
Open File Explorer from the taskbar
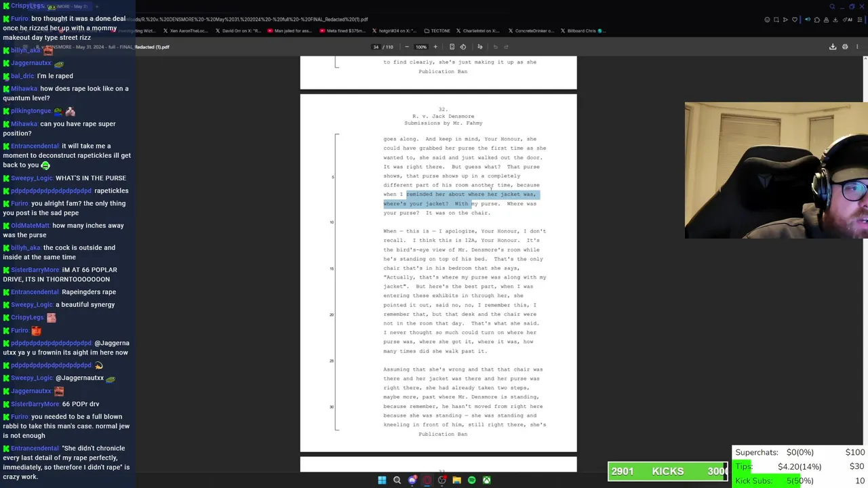[x=456, y=481]
